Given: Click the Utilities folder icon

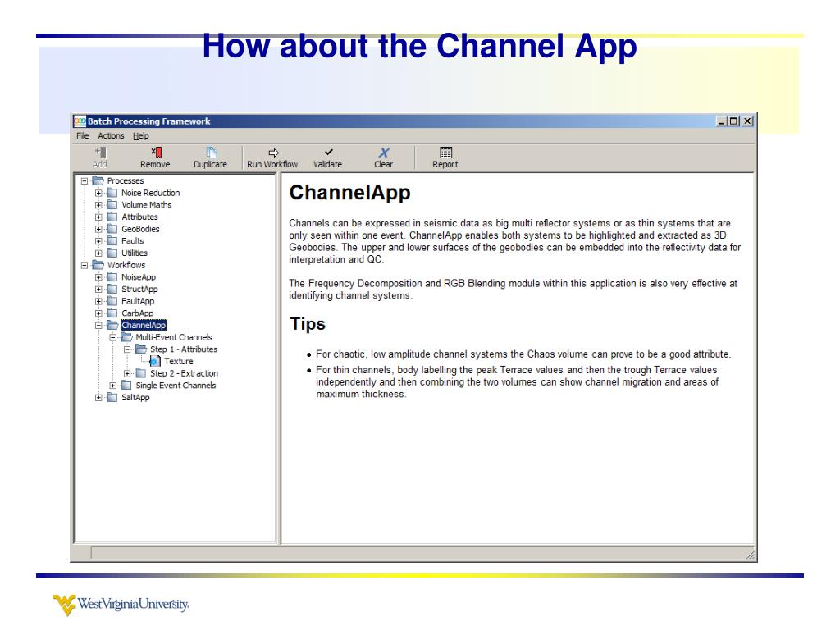Looking at the screenshot, I should tap(112, 253).
